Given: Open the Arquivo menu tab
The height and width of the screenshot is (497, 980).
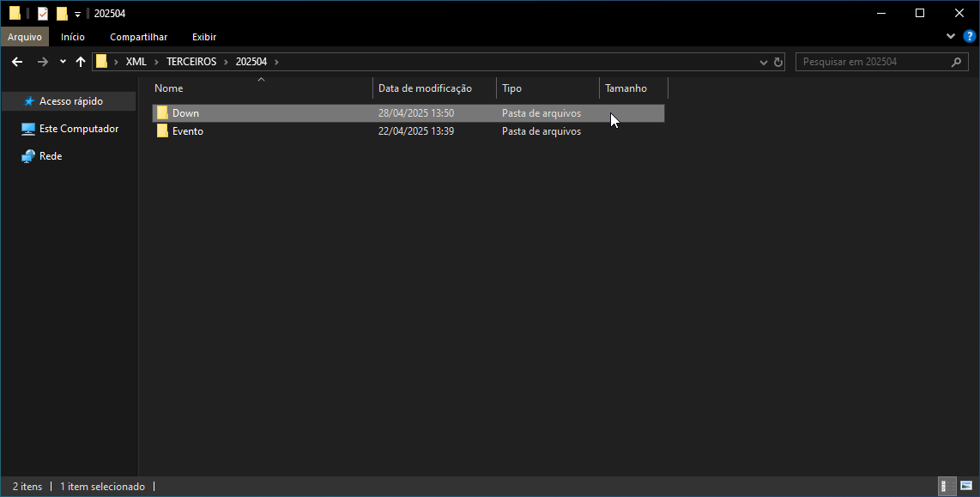Looking at the screenshot, I should click(25, 37).
